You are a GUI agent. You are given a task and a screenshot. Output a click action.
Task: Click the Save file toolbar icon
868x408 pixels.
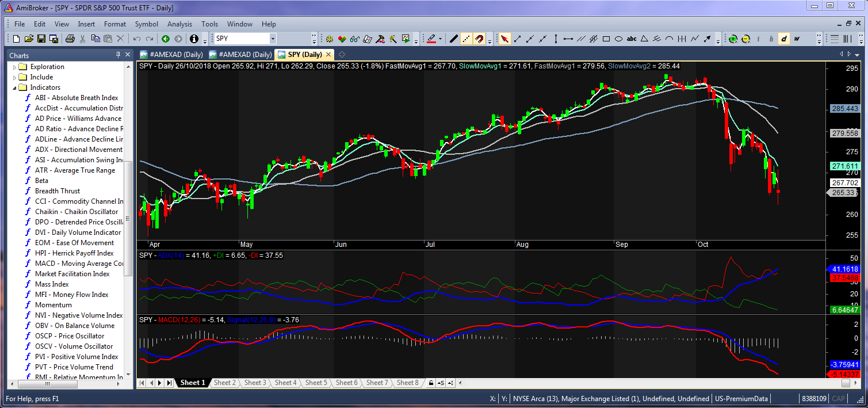[41, 39]
